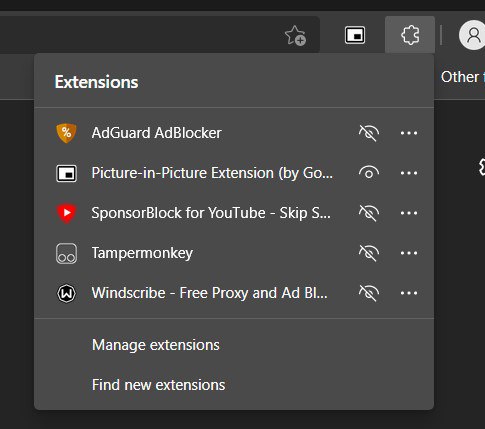
Task: Open more actions for AdGuard AdBlocker
Action: (x=409, y=133)
